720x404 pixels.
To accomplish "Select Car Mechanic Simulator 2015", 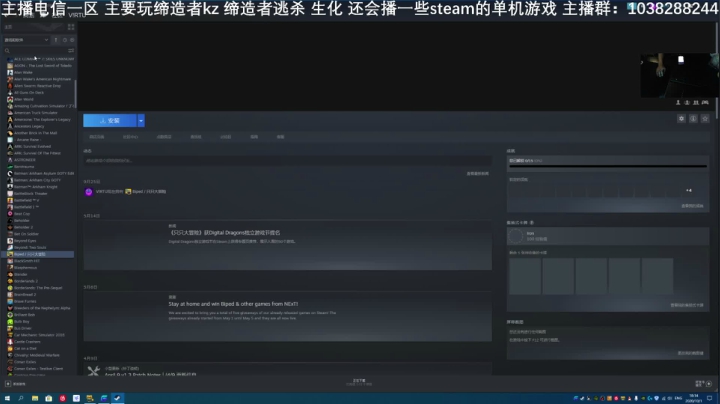I will [39, 335].
